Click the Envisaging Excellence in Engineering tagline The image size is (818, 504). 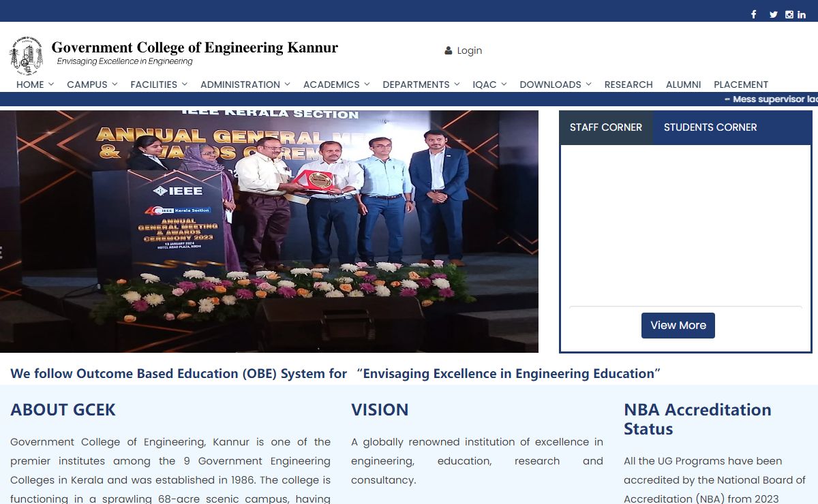pos(125,61)
